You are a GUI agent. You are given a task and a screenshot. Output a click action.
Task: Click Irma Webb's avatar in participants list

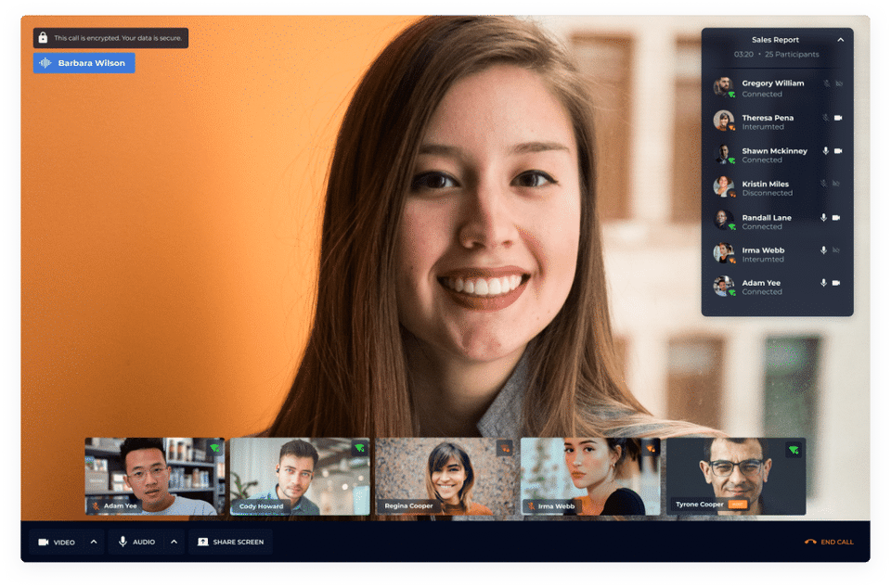click(x=724, y=253)
